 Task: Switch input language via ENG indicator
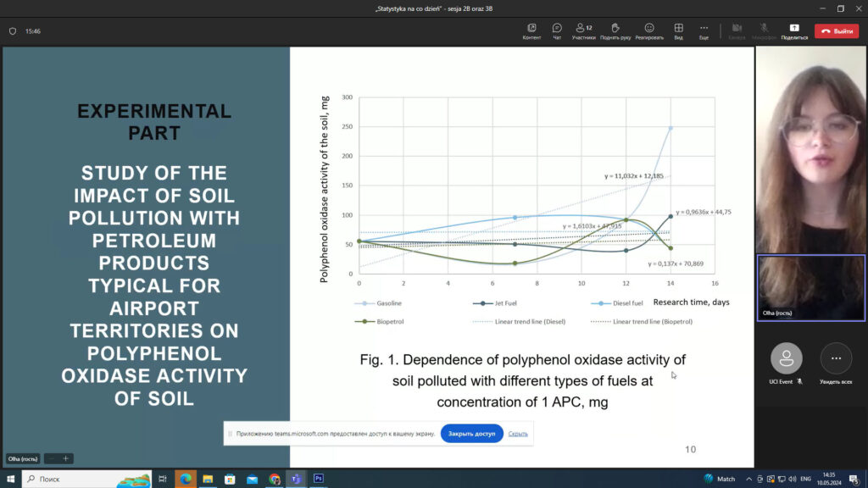(805, 479)
